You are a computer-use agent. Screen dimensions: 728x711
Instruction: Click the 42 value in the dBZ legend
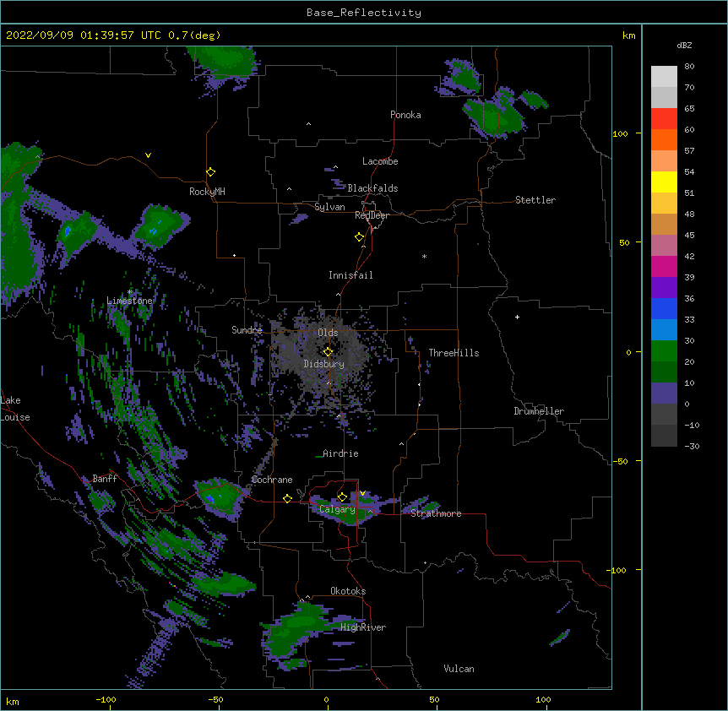[689, 256]
